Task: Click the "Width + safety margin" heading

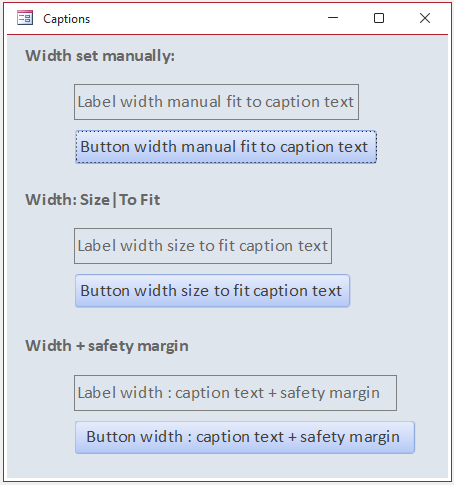Action: (107, 346)
